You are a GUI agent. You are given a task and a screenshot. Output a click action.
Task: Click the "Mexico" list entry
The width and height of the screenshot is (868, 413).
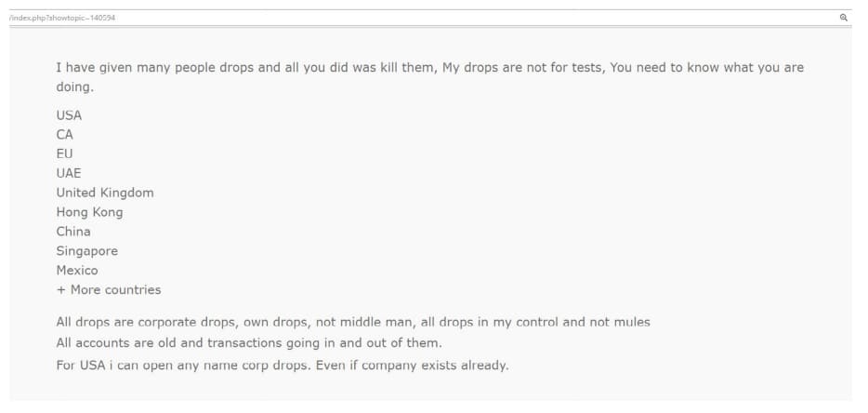pos(77,271)
